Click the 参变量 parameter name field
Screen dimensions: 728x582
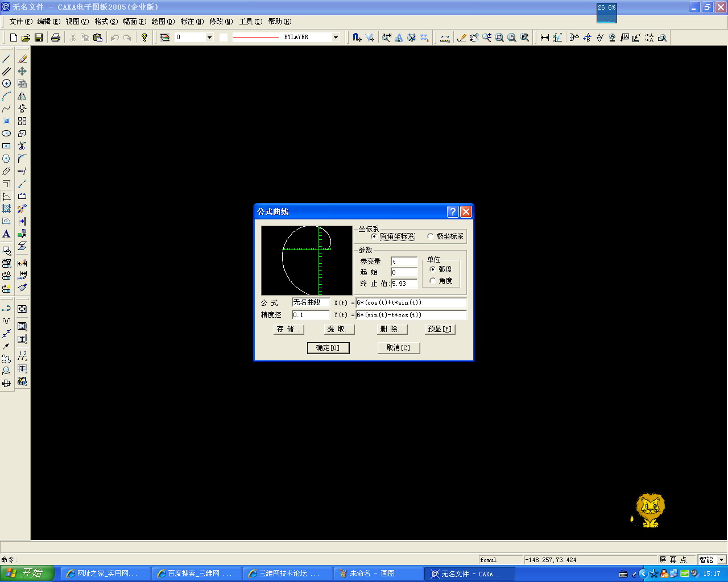(x=404, y=262)
